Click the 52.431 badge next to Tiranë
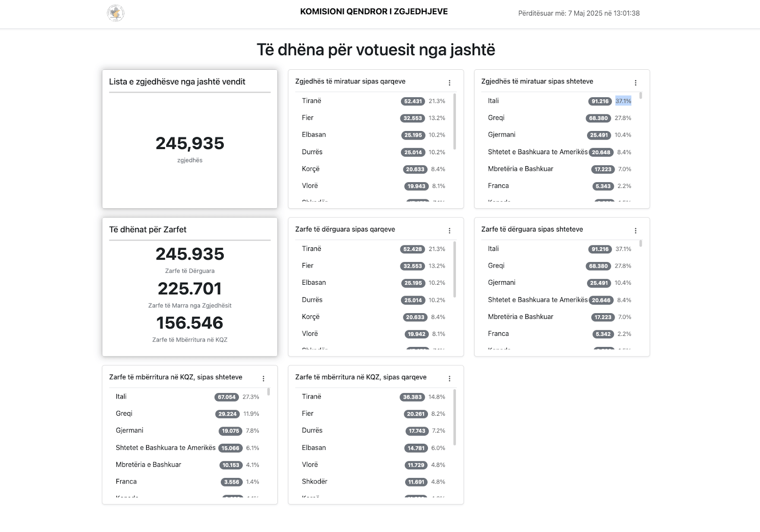The height and width of the screenshot is (532, 760). pyautogui.click(x=413, y=101)
